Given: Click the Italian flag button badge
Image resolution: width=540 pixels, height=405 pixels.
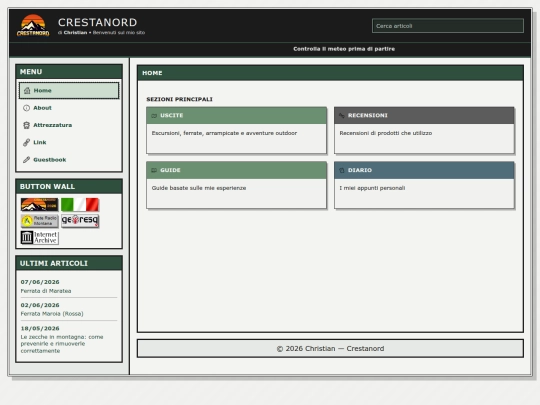Looking at the screenshot, I should click(x=80, y=205).
